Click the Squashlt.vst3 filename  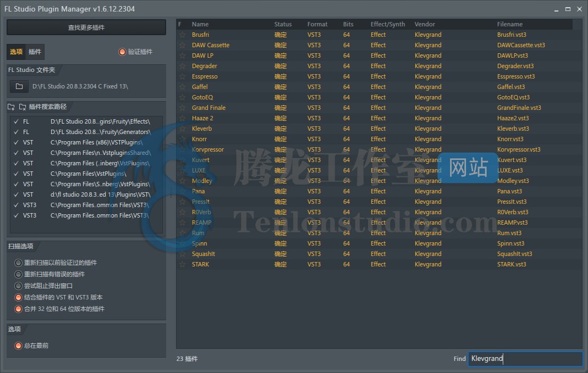[514, 254]
